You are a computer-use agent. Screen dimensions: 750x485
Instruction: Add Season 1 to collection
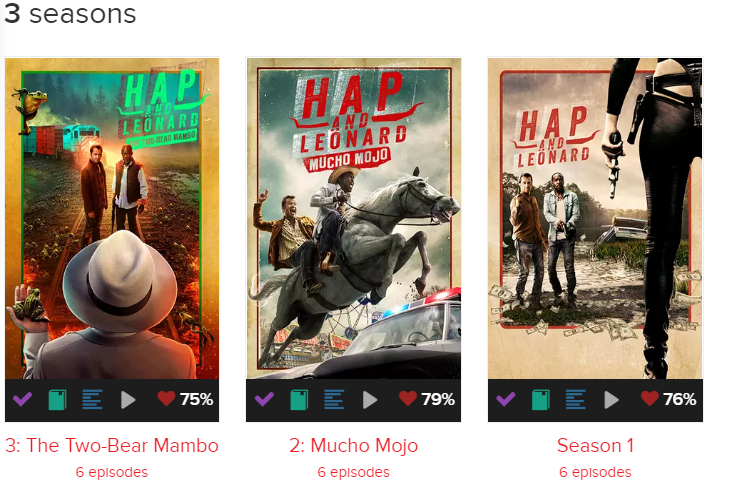(540, 400)
